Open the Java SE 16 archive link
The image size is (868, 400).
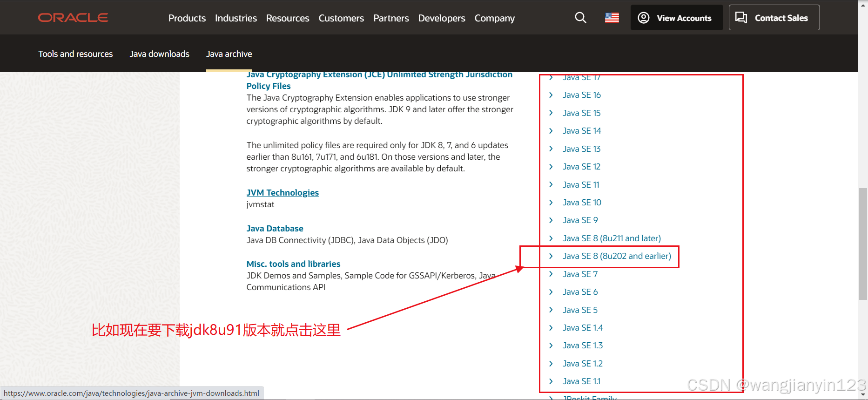pyautogui.click(x=582, y=95)
